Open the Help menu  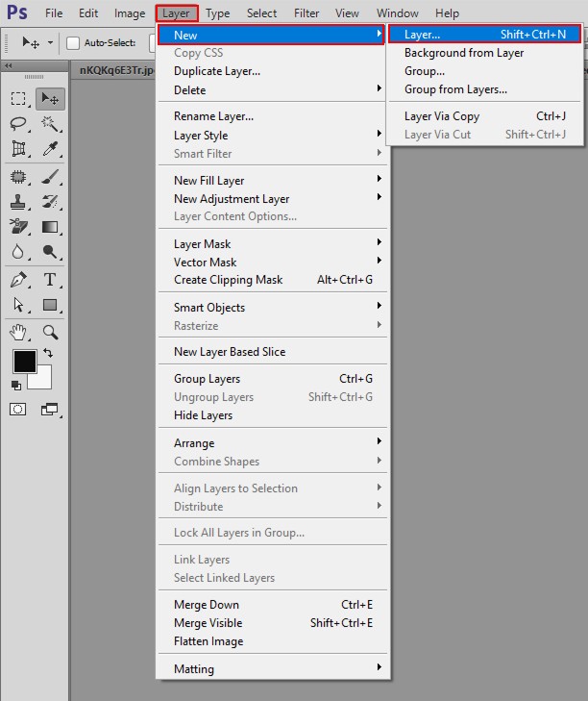pos(447,13)
